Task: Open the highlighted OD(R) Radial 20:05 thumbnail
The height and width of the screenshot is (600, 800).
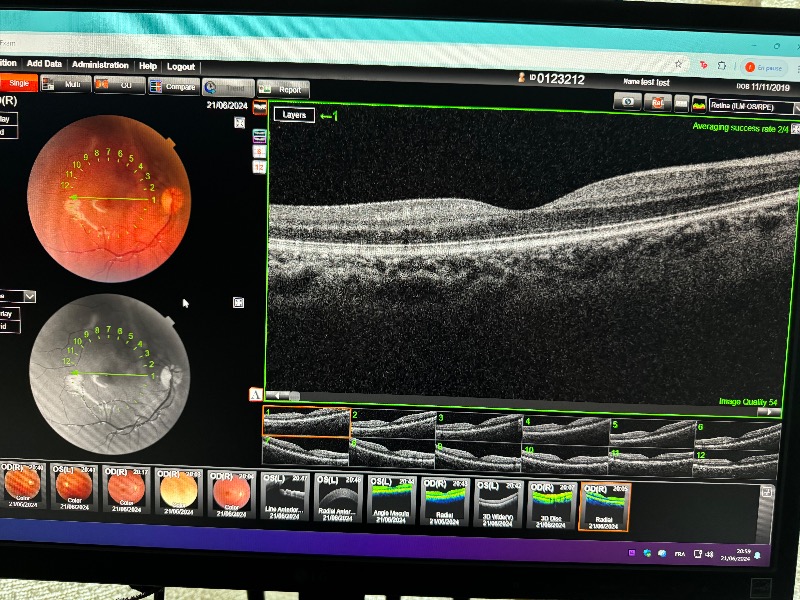Action: 604,507
